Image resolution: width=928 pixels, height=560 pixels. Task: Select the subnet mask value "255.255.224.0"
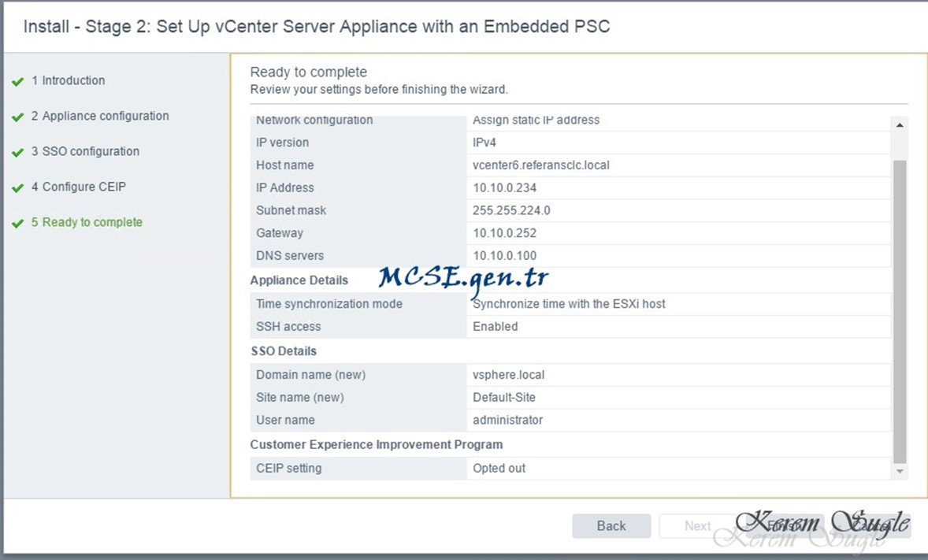point(511,210)
